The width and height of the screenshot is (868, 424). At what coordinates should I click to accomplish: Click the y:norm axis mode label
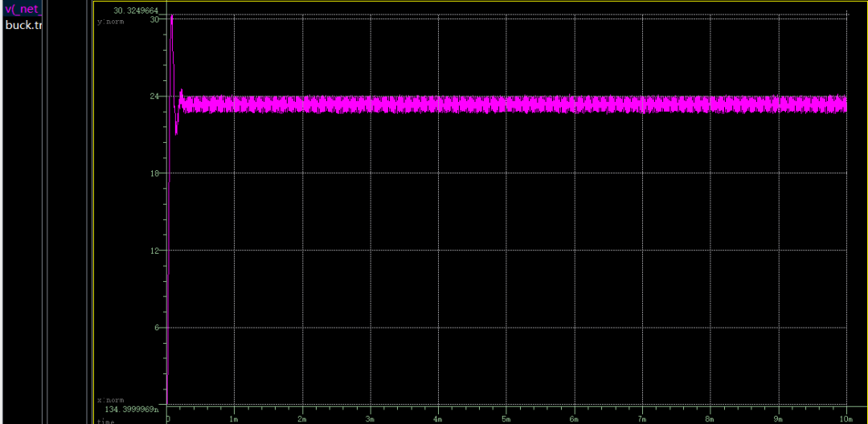(111, 22)
